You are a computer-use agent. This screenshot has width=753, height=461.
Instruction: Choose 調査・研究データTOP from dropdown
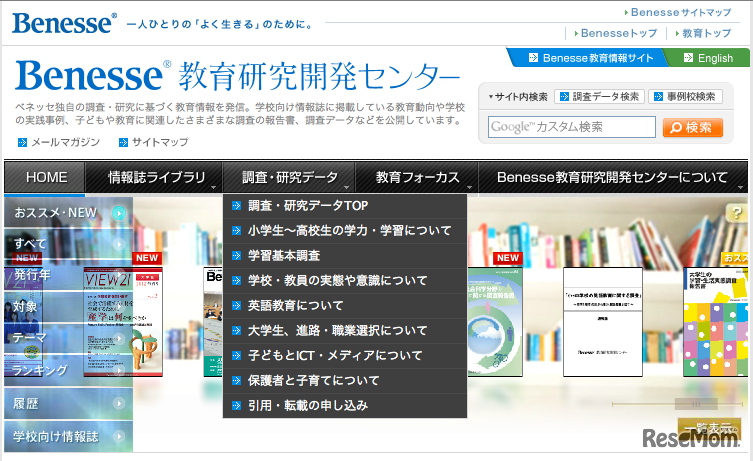coord(345,206)
